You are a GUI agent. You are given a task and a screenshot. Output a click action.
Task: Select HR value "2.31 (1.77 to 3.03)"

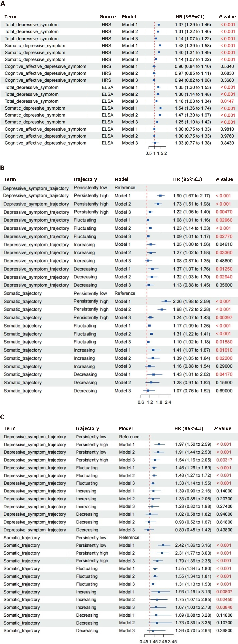pyautogui.click(x=193, y=553)
